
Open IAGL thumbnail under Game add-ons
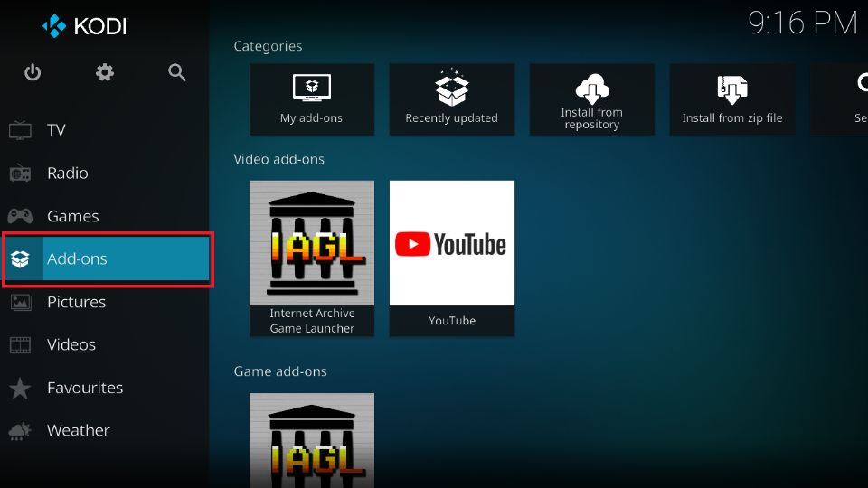pyautogui.click(x=312, y=440)
